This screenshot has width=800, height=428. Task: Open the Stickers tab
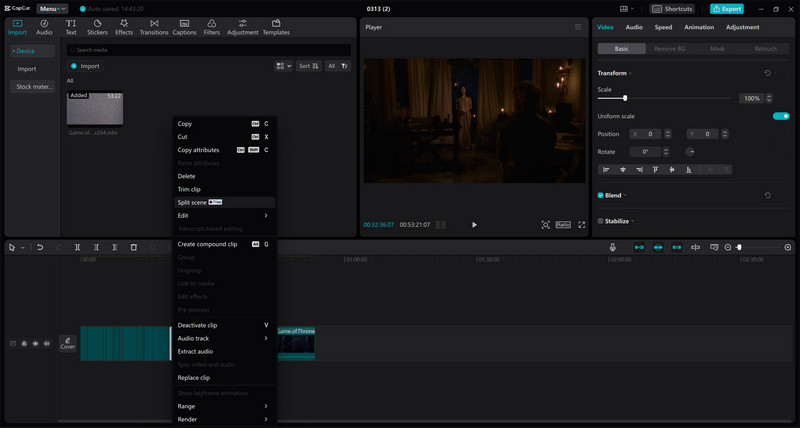[x=97, y=27]
